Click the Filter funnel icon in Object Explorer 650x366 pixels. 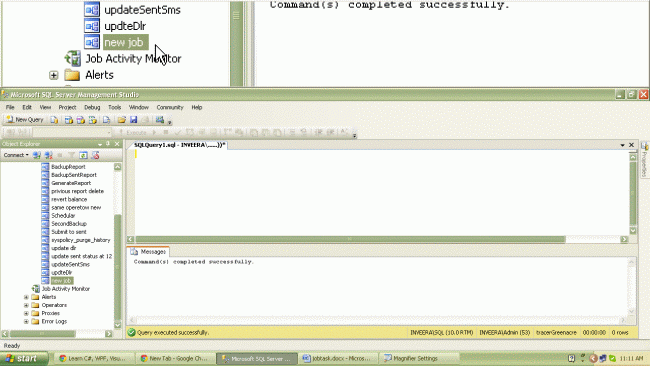coord(71,155)
